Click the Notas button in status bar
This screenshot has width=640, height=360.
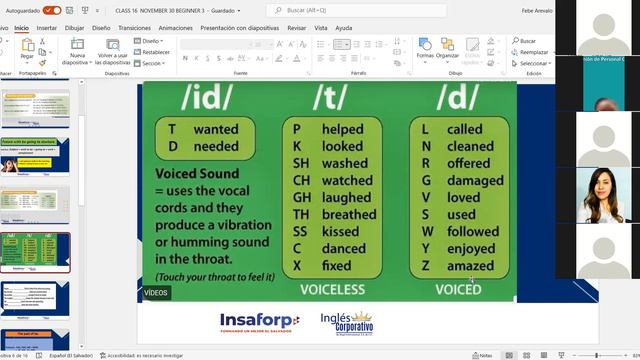[x=482, y=356]
